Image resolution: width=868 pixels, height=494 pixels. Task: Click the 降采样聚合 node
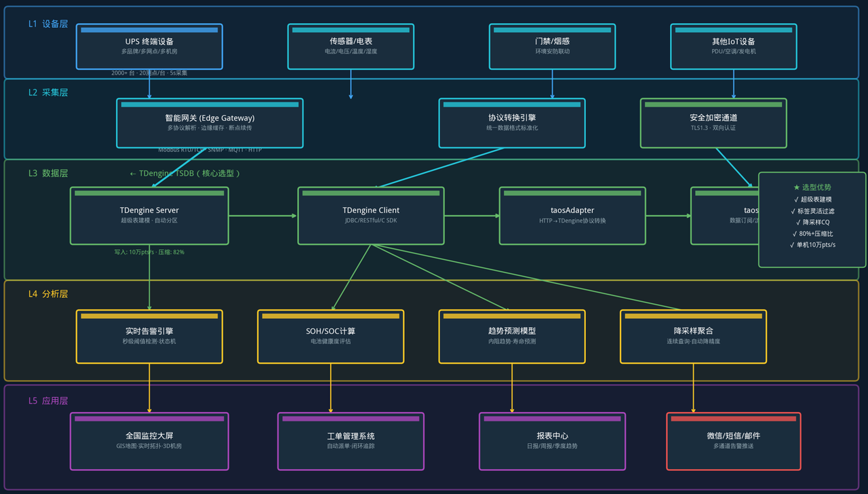coord(693,337)
